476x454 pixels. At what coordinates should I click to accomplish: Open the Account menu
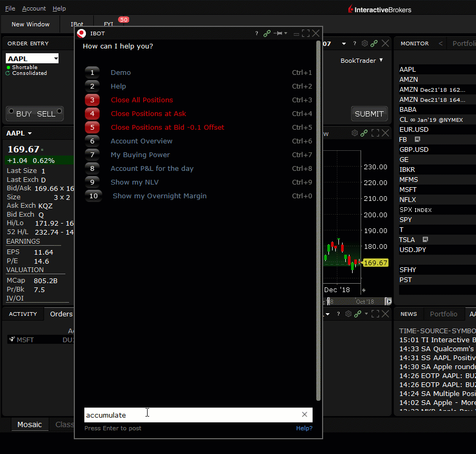34,8
